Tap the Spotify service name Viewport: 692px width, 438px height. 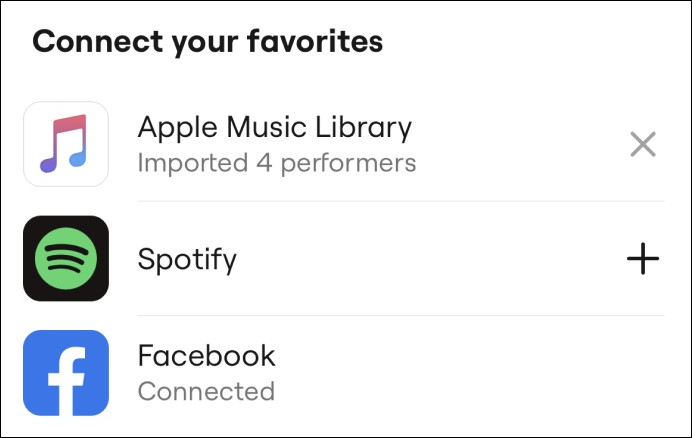[187, 260]
